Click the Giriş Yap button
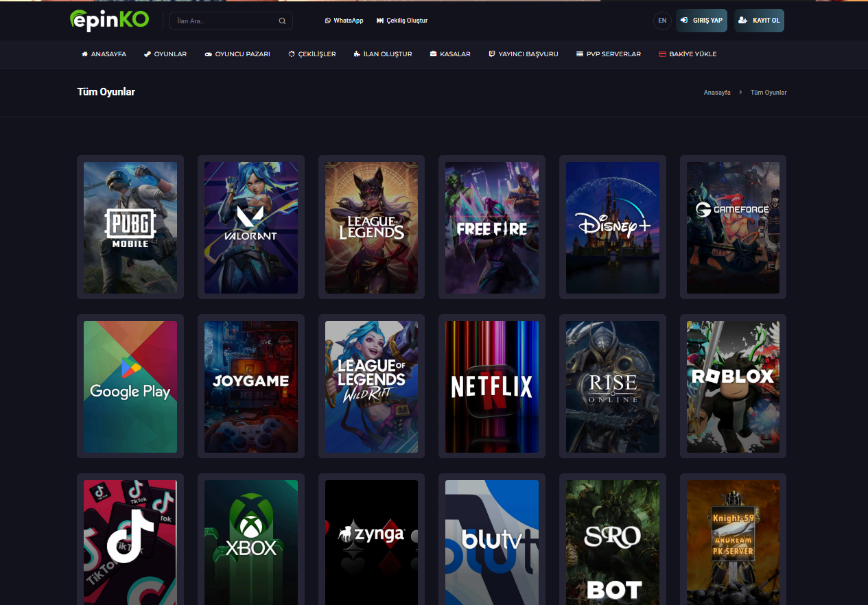This screenshot has height=605, width=868. pyautogui.click(x=701, y=21)
